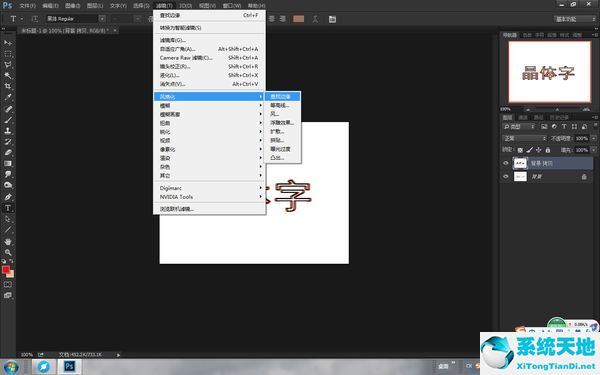Select the Pen tool
600x375 pixels.
(x=8, y=197)
